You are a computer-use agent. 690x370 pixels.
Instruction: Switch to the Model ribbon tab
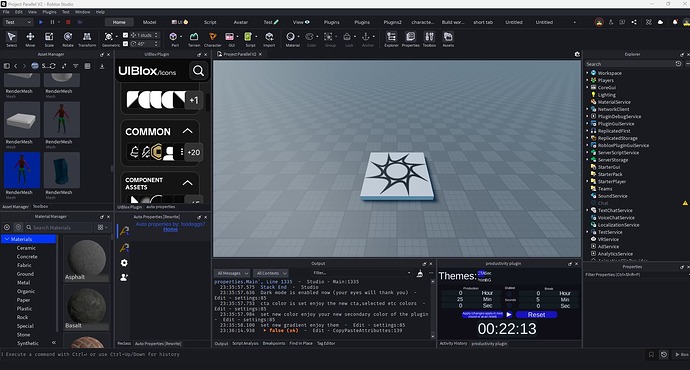pyautogui.click(x=149, y=22)
